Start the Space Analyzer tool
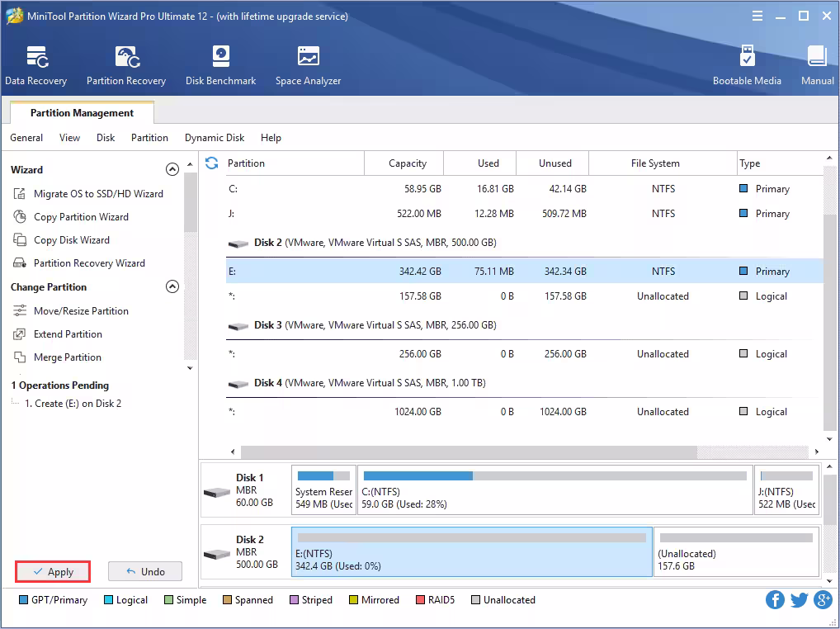The width and height of the screenshot is (840, 629). [308, 65]
